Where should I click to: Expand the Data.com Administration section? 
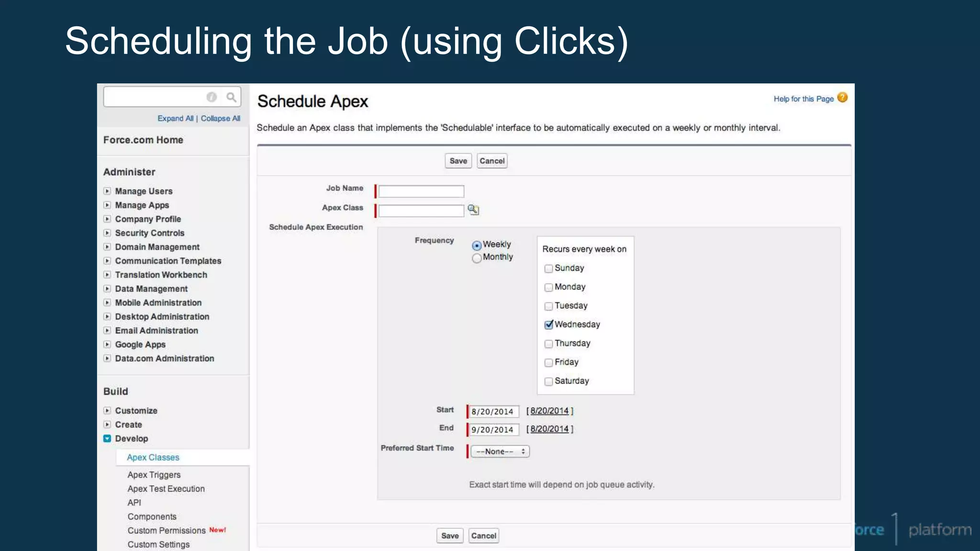point(107,358)
